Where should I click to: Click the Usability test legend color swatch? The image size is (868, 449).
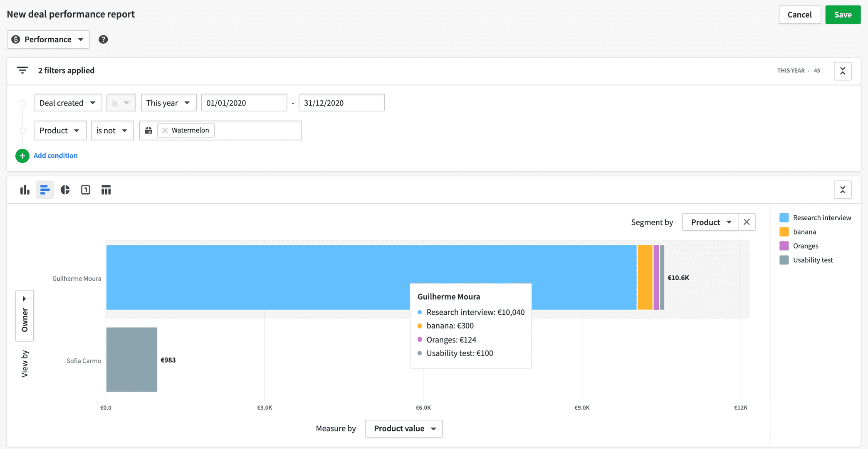[x=784, y=260]
